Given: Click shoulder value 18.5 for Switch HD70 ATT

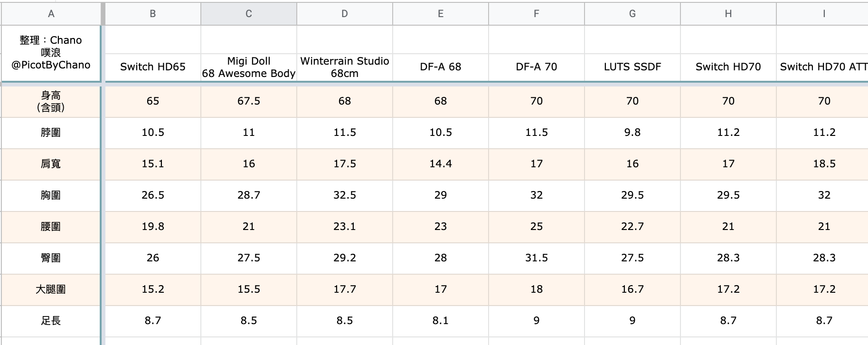Looking at the screenshot, I should tap(822, 164).
